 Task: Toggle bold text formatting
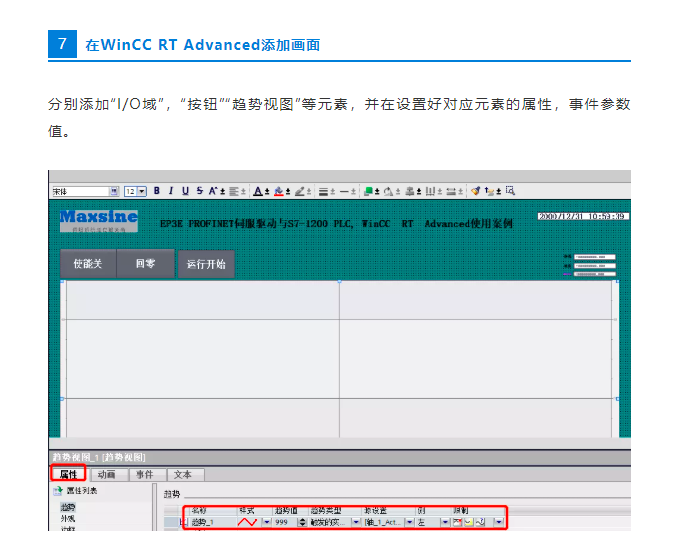pyautogui.click(x=157, y=190)
